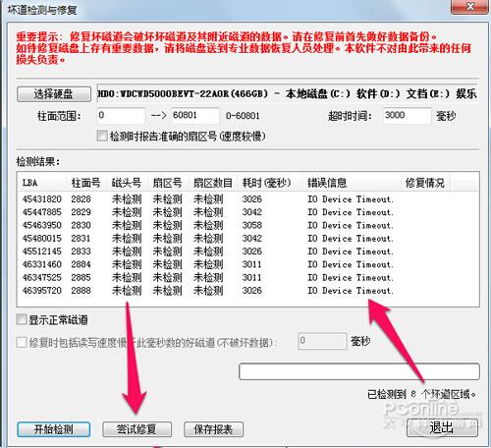This screenshot has height=448, width=491.
Task: Edit the 超时时间 field showing 3000
Action: pyautogui.click(x=408, y=116)
